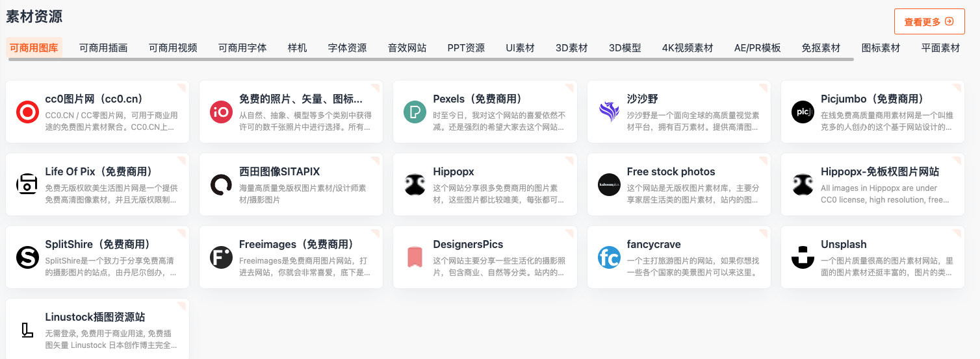Switch to the 可商用插画 tab
The height and width of the screenshot is (359, 980).
click(103, 47)
